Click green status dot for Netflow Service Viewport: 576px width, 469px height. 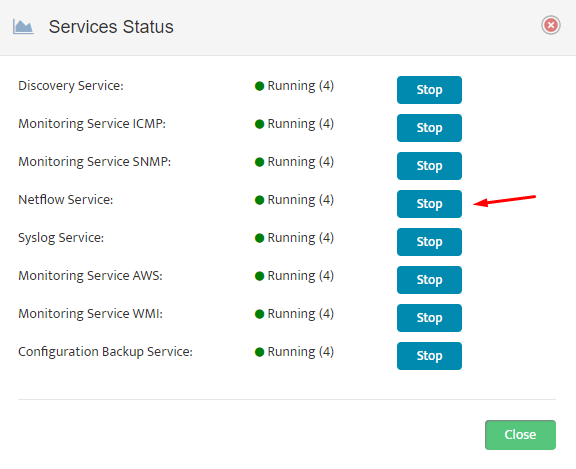pos(259,200)
